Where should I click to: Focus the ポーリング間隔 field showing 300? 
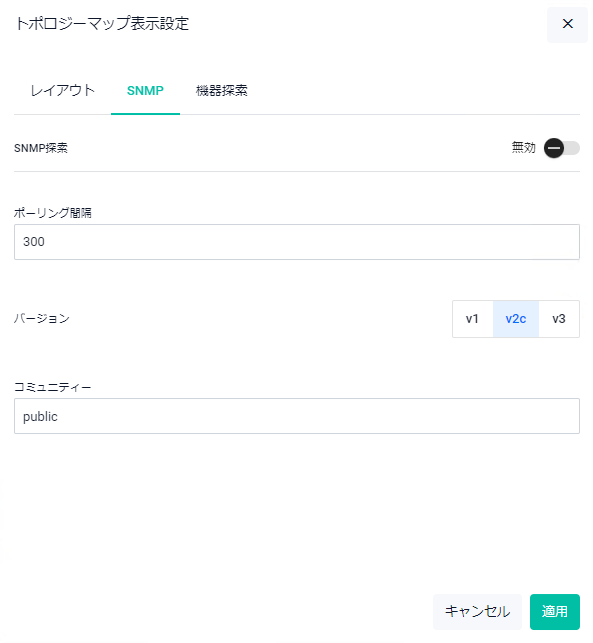point(296,242)
